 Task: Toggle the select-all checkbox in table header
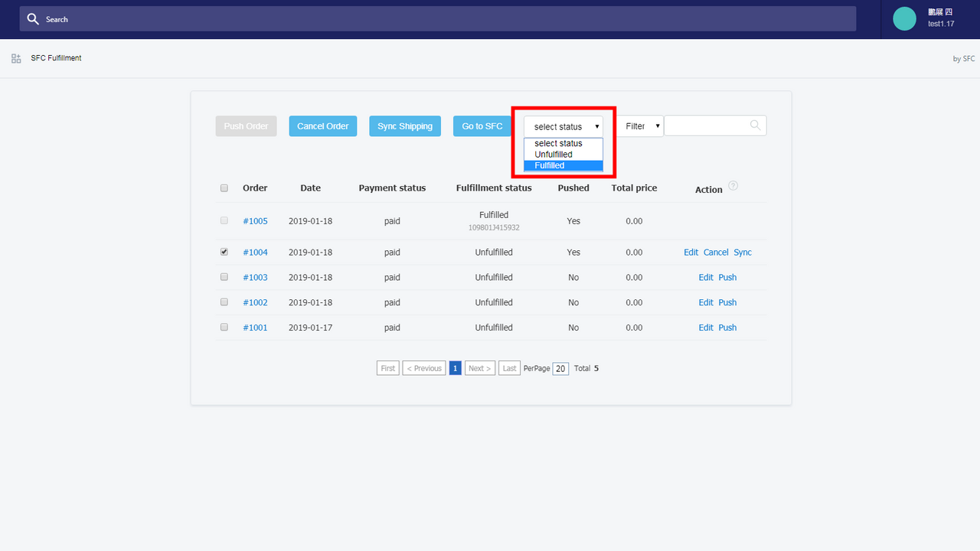point(224,188)
